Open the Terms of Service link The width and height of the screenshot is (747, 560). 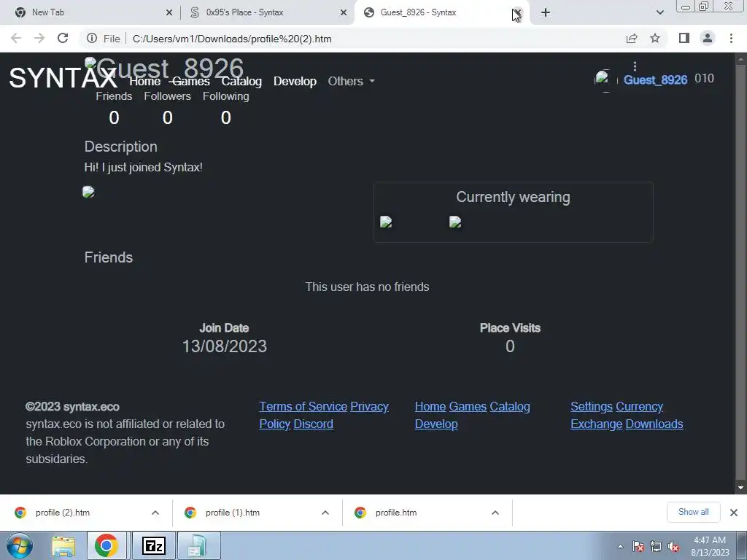point(303,407)
